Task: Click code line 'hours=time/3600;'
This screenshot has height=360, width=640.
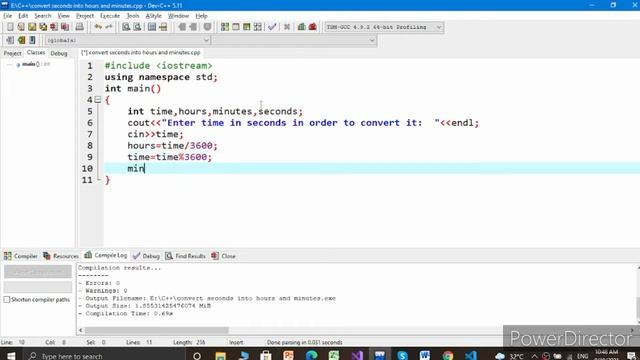Action: [173, 146]
